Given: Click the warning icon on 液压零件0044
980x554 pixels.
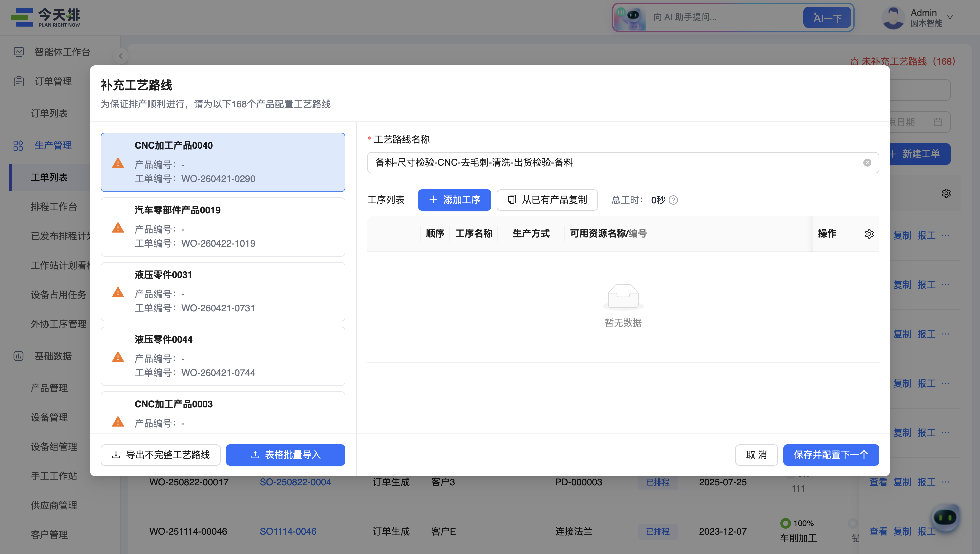Looking at the screenshot, I should tap(118, 357).
